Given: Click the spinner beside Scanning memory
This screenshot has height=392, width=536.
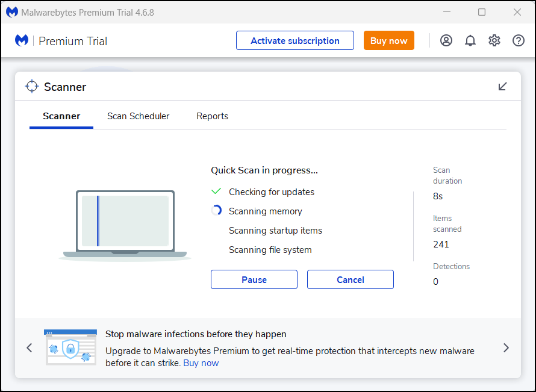Looking at the screenshot, I should [216, 210].
